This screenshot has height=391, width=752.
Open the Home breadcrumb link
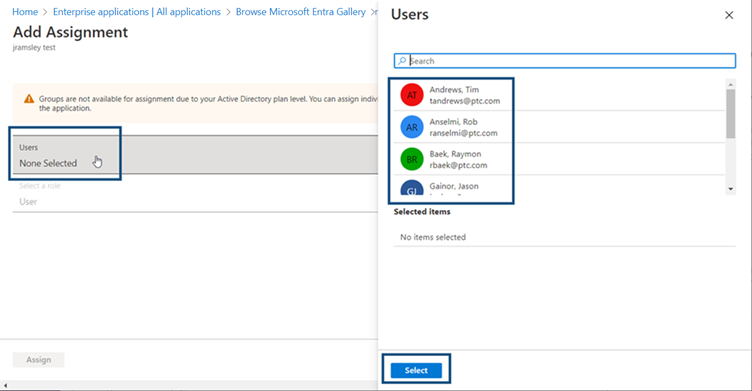click(25, 12)
